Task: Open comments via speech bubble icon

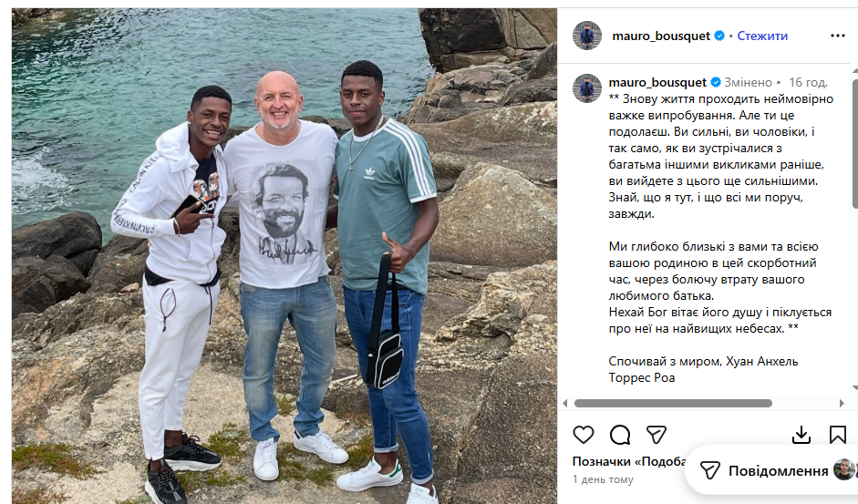Action: pyautogui.click(x=620, y=435)
